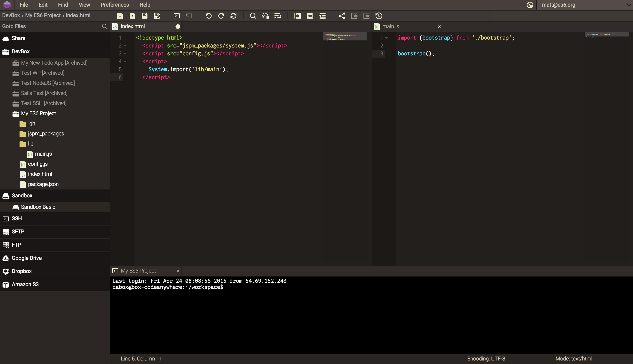Click the Save As icon
This screenshot has height=364, width=633.
157,16
